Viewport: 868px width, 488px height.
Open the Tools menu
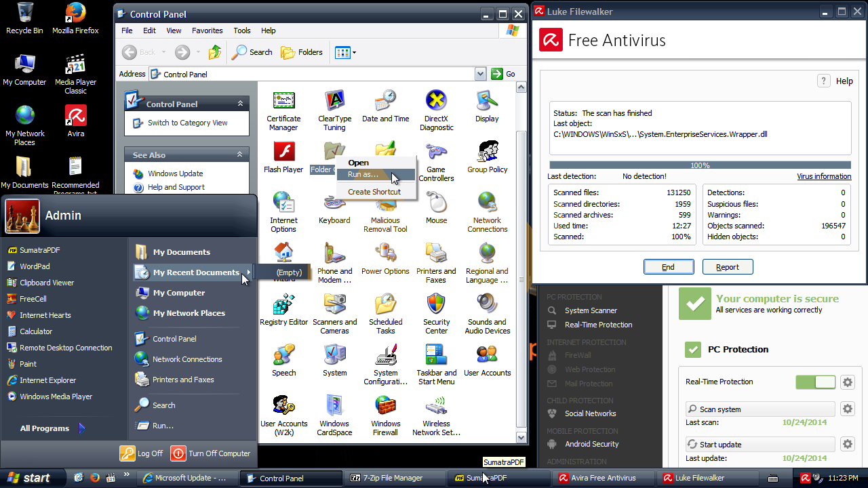[x=242, y=30]
